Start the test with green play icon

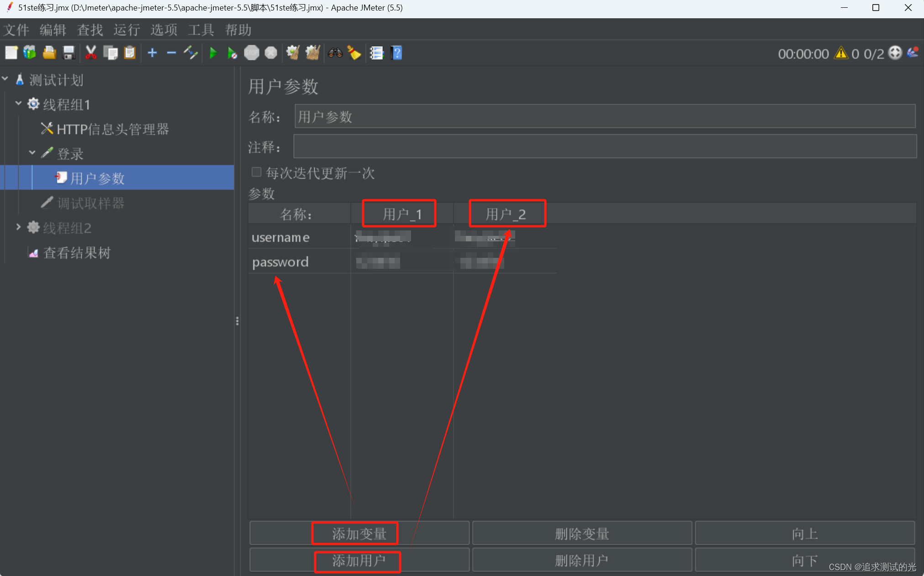tap(213, 53)
